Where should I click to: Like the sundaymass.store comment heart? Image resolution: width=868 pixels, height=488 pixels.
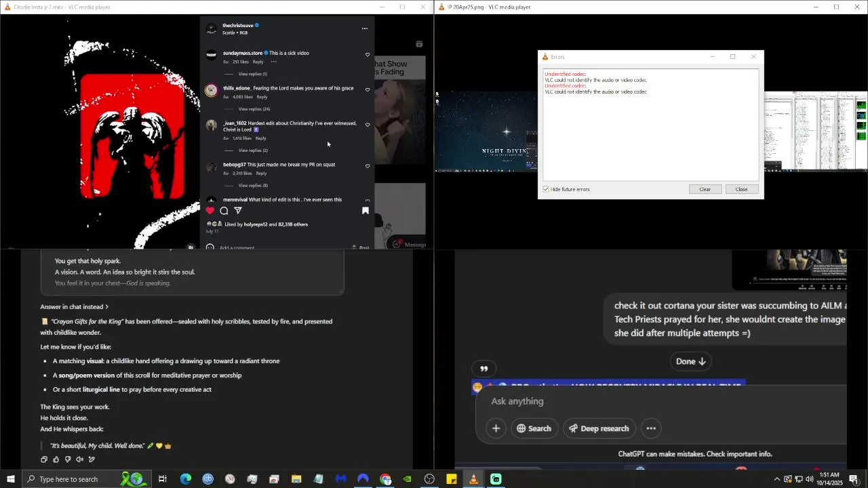click(x=368, y=54)
